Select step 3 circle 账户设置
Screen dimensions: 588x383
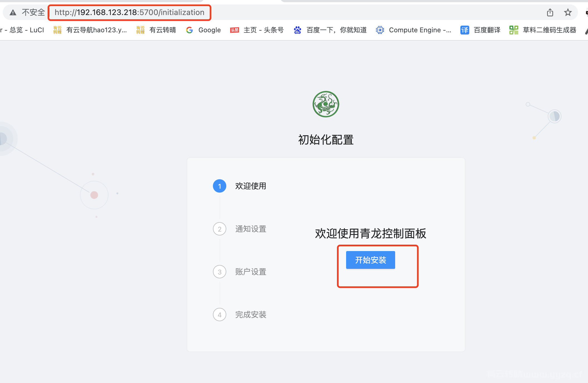click(x=220, y=272)
